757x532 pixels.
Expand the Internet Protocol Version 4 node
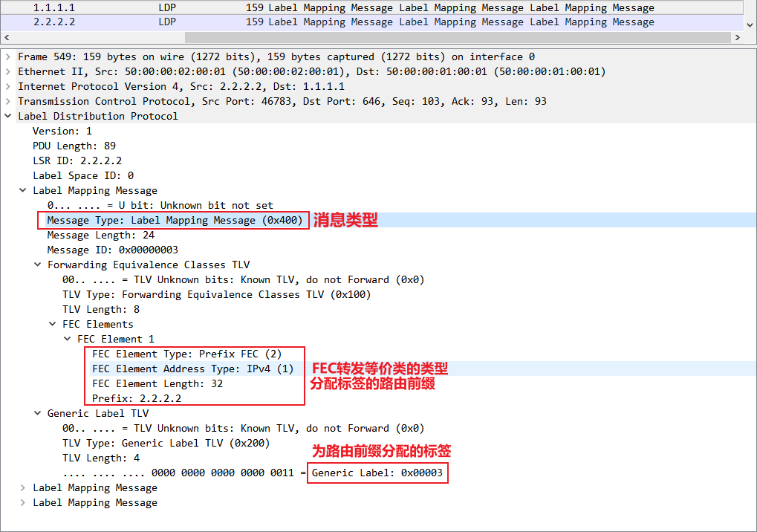point(7,87)
